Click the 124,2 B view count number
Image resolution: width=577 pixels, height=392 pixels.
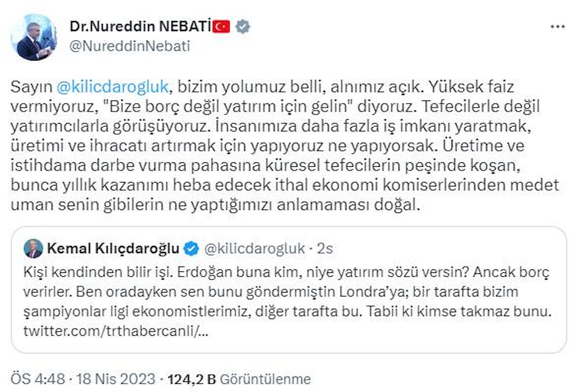point(191,379)
